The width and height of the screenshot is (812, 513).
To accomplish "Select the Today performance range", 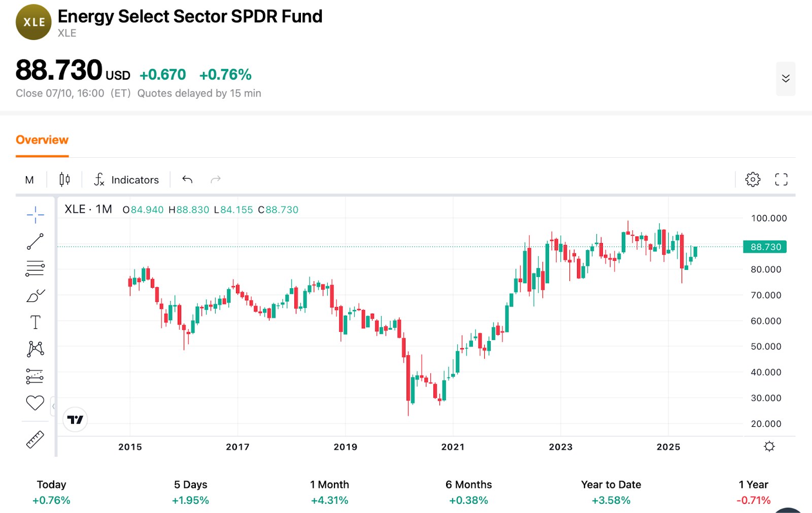I will coord(51,492).
